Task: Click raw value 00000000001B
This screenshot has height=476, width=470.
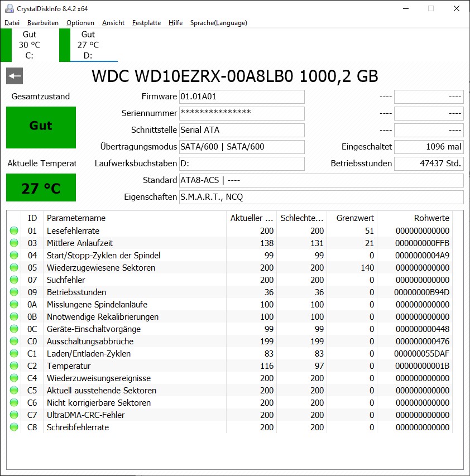Action: [423, 366]
